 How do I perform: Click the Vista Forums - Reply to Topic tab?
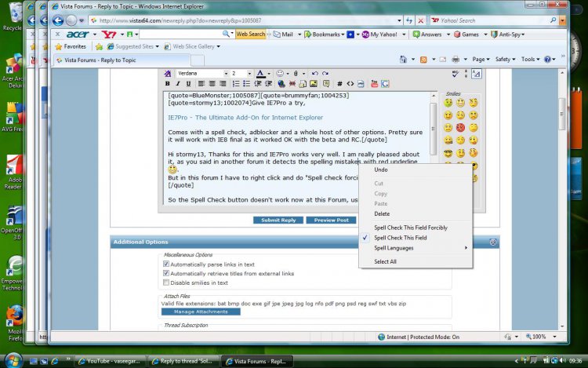pyautogui.click(x=122, y=60)
